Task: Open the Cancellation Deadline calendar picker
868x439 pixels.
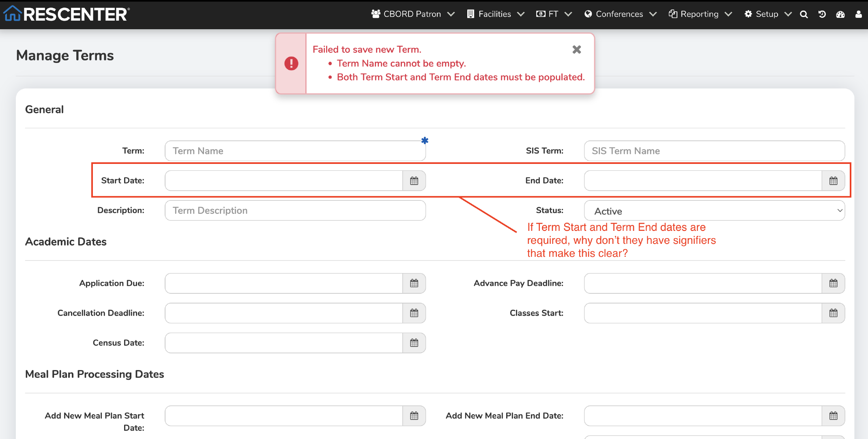Action: (414, 313)
